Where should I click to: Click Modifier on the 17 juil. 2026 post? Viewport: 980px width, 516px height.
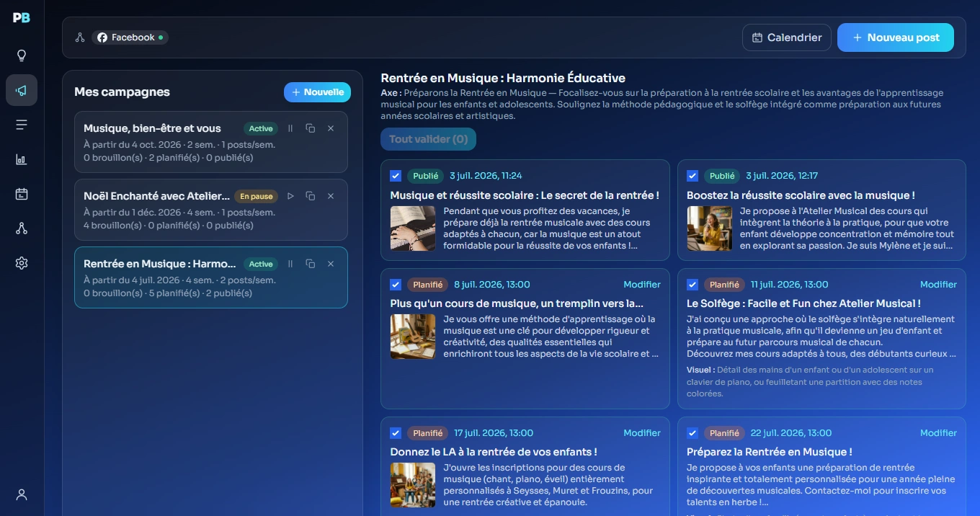point(642,433)
